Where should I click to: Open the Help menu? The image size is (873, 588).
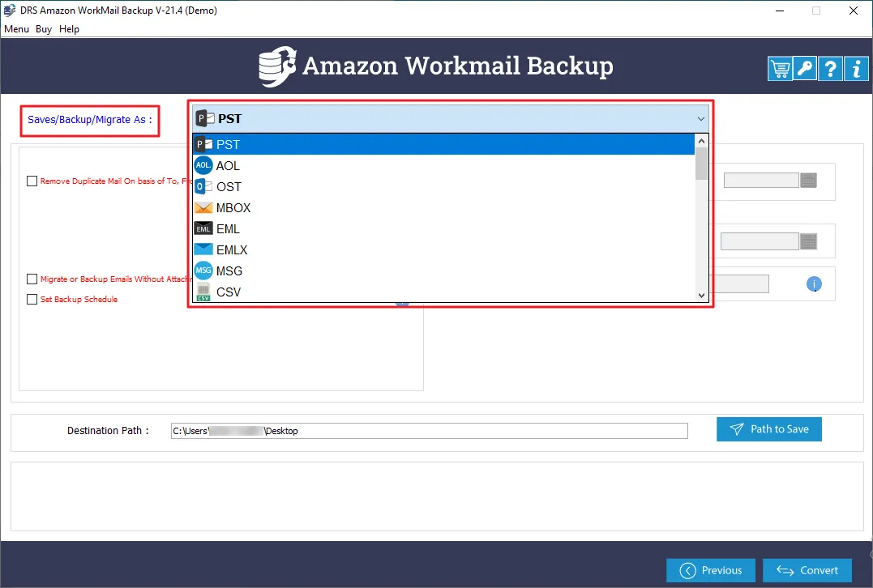coord(69,29)
